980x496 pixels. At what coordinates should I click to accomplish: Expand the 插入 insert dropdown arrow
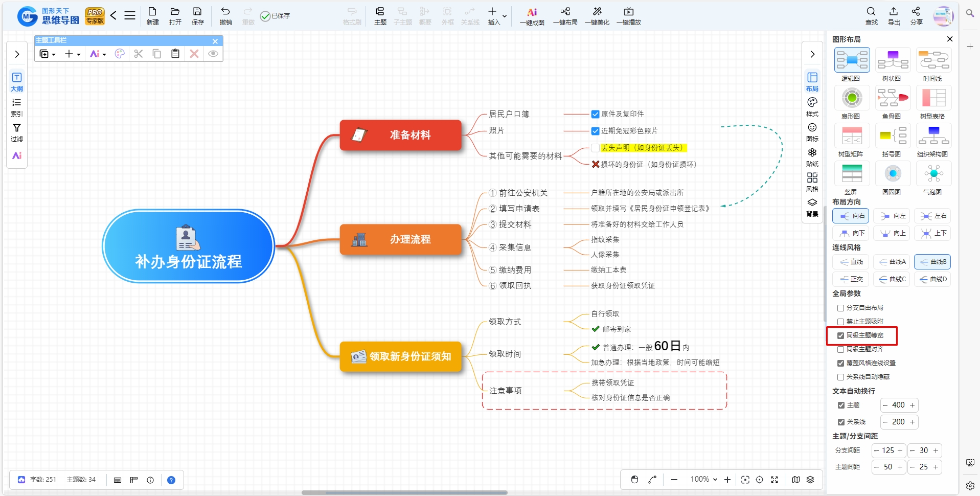(x=505, y=16)
